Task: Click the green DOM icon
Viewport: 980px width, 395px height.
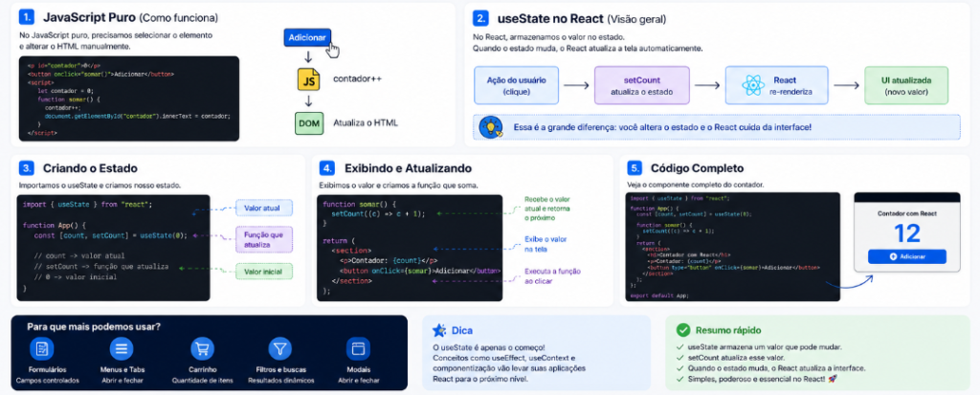Action: [x=309, y=123]
